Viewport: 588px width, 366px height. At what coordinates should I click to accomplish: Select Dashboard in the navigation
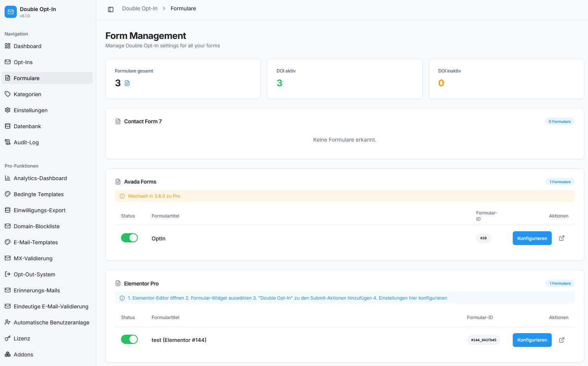pos(47,46)
